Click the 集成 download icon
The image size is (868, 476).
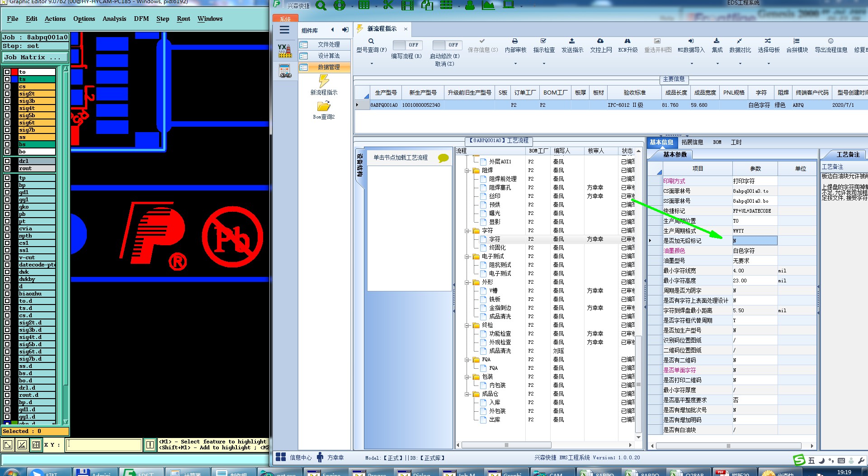717,41
